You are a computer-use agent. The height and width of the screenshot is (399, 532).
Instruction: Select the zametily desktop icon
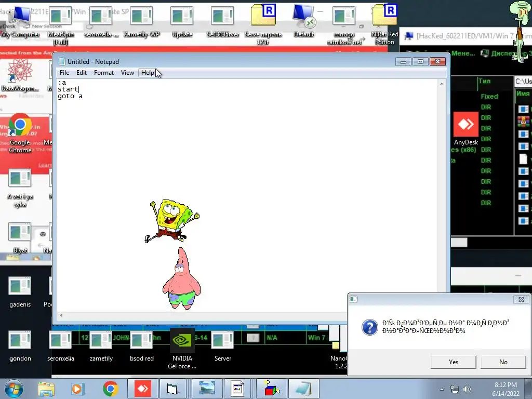[x=101, y=346]
